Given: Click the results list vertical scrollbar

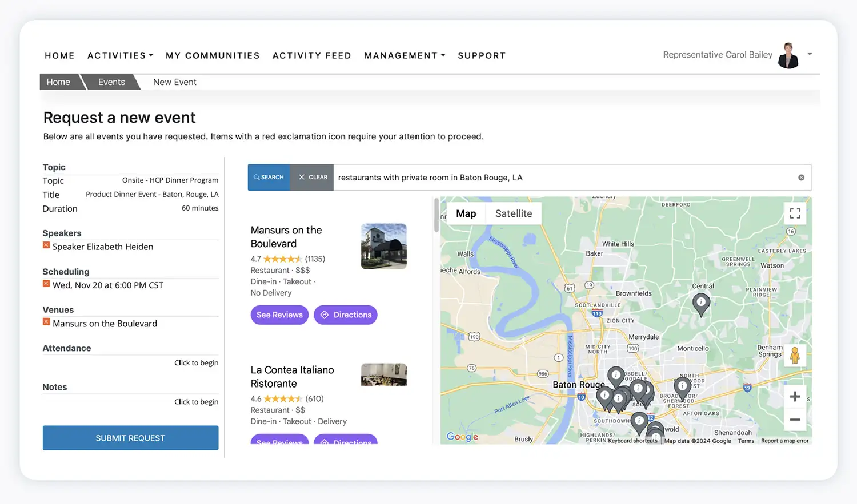Looking at the screenshot, I should pyautogui.click(x=436, y=216).
